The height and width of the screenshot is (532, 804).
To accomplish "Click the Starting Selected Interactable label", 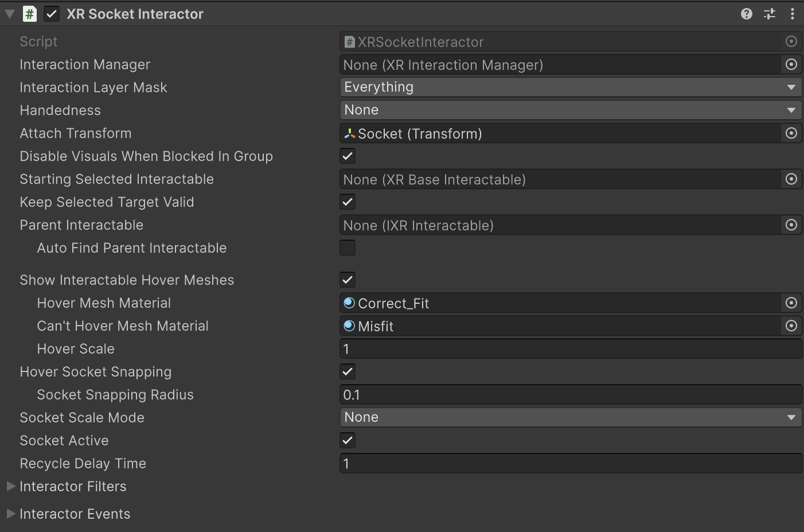I will pyautogui.click(x=117, y=179).
